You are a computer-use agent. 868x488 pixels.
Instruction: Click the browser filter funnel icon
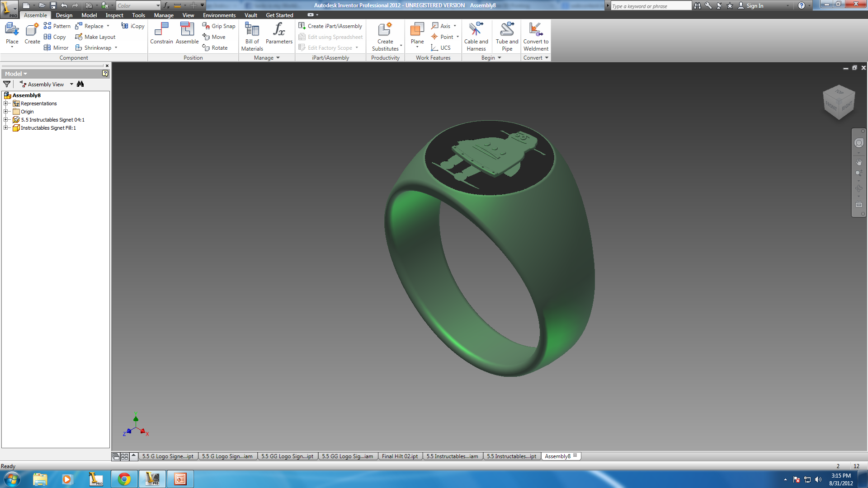click(7, 84)
